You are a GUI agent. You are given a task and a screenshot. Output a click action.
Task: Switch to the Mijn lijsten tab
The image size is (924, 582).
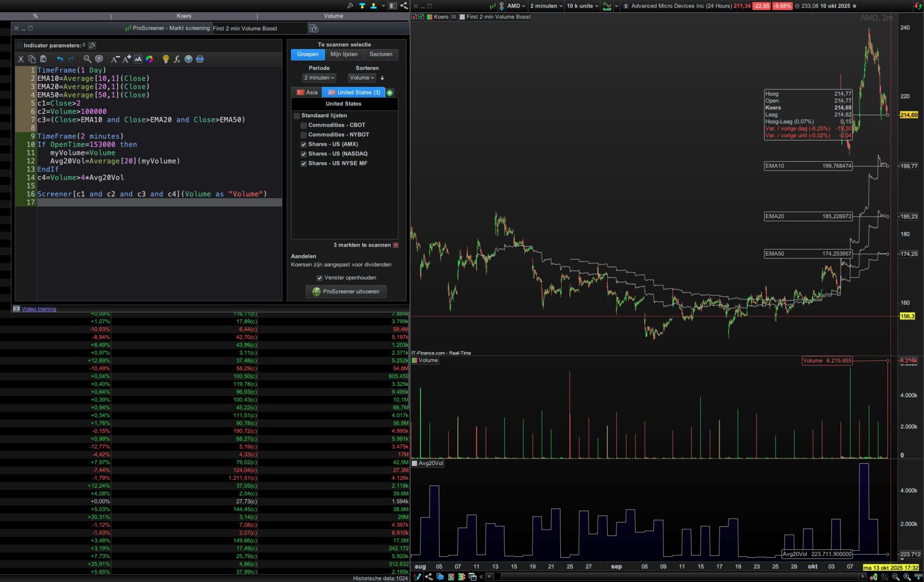pyautogui.click(x=344, y=54)
